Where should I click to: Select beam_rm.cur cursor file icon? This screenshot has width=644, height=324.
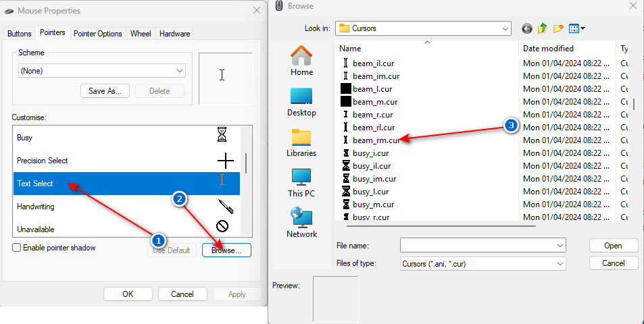point(346,140)
